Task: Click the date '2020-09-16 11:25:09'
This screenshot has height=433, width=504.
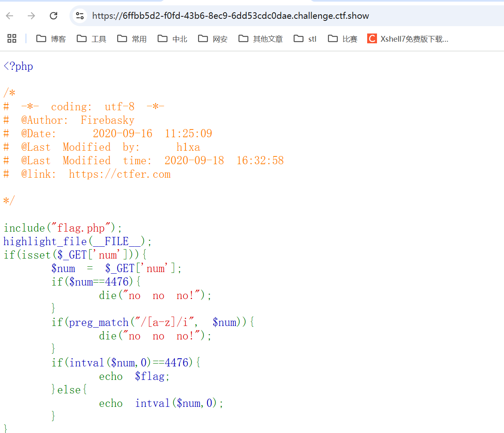Action: (x=152, y=134)
